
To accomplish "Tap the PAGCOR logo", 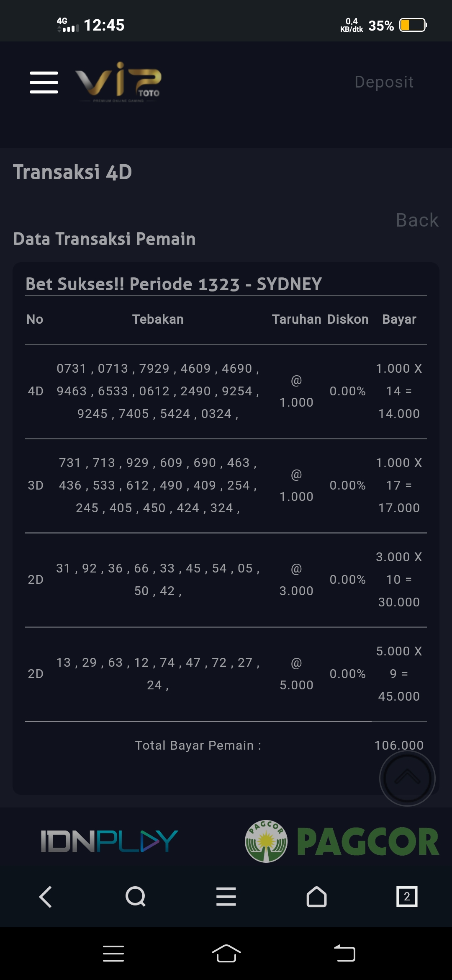I will [342, 841].
